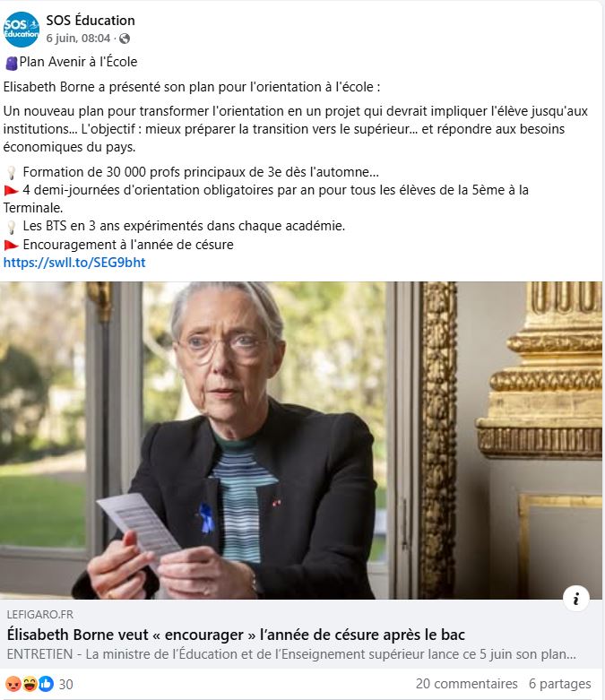This screenshot has height=700, width=605.
Task: Open the SOS Éducation profile picture
Action: click(21, 30)
